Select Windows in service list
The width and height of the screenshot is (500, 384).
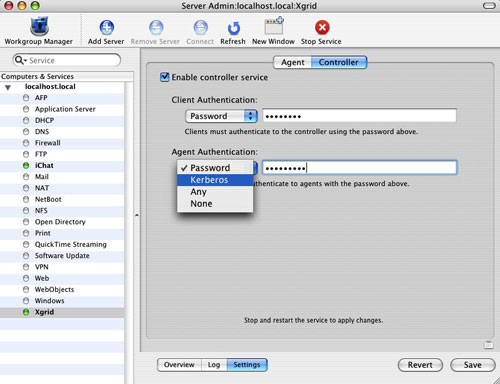click(x=49, y=301)
